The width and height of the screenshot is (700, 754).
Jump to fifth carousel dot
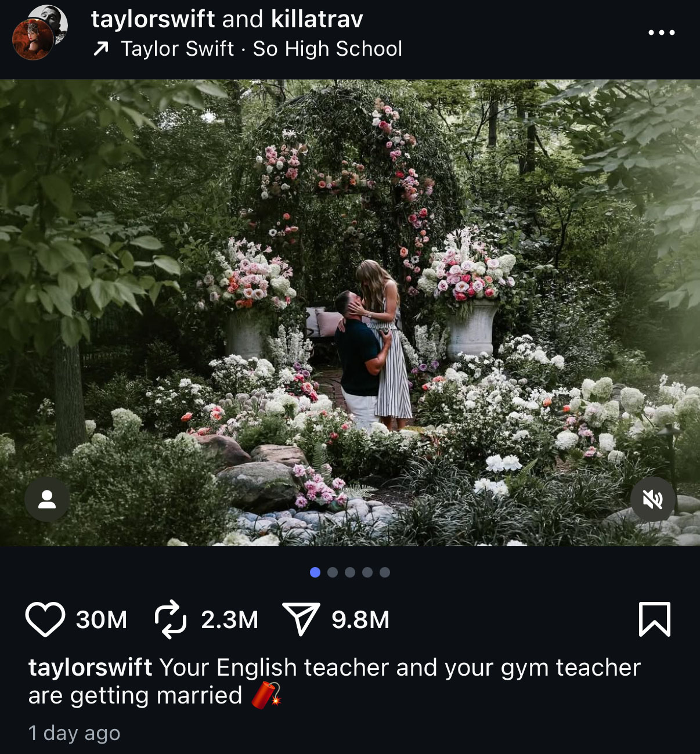(x=385, y=572)
